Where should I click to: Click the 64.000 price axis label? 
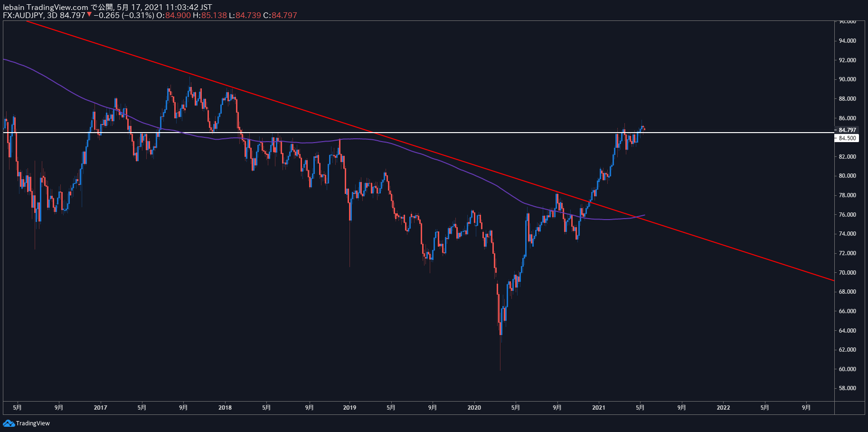click(x=848, y=331)
